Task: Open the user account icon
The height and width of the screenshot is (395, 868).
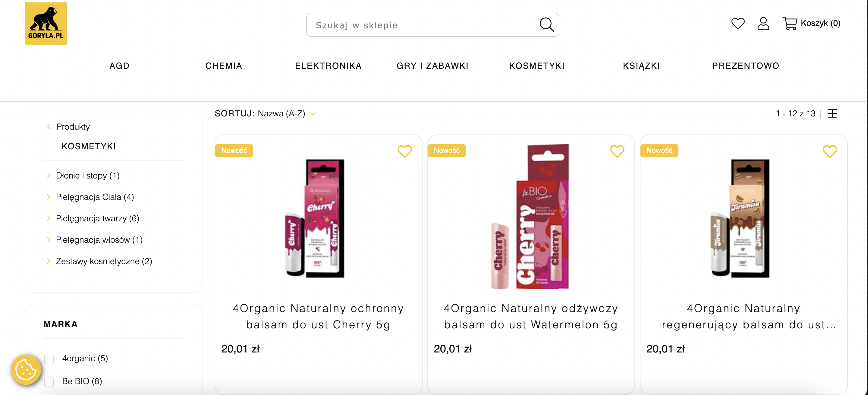Action: [763, 23]
